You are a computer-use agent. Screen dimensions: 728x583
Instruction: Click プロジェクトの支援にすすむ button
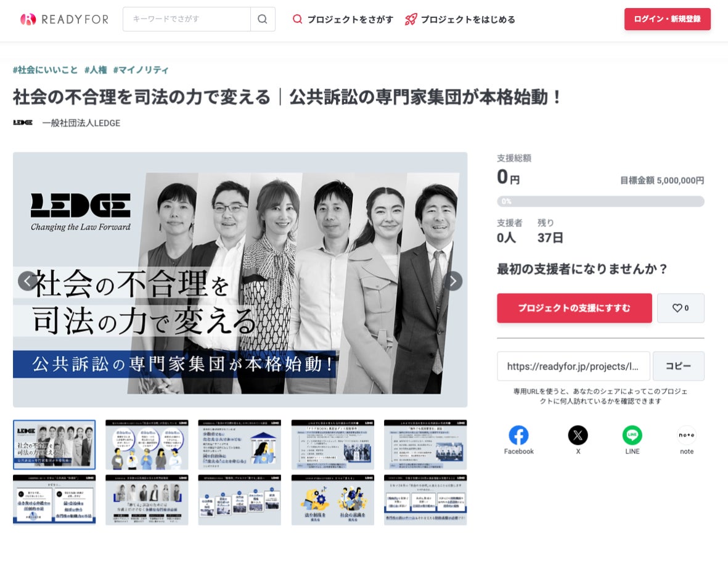pos(575,308)
